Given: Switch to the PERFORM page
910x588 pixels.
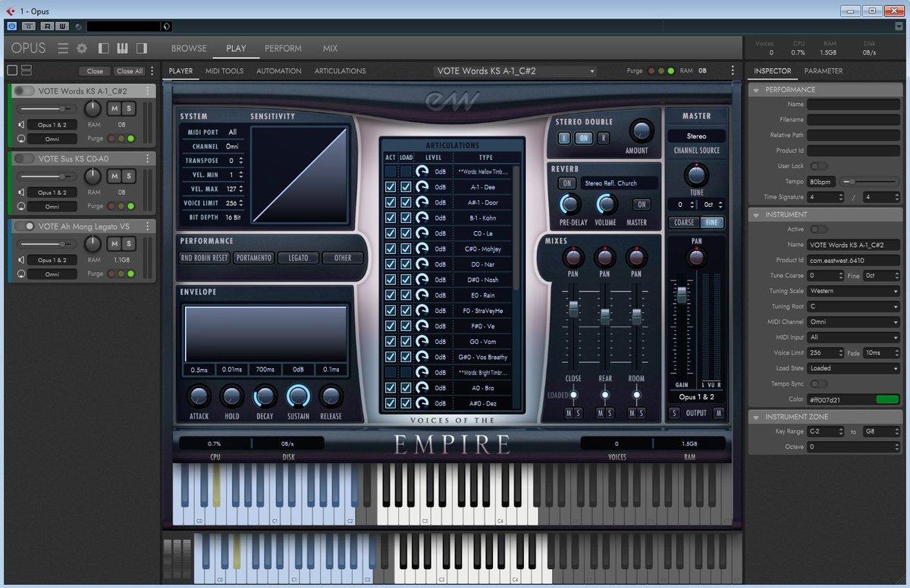Looking at the screenshot, I should click(283, 48).
